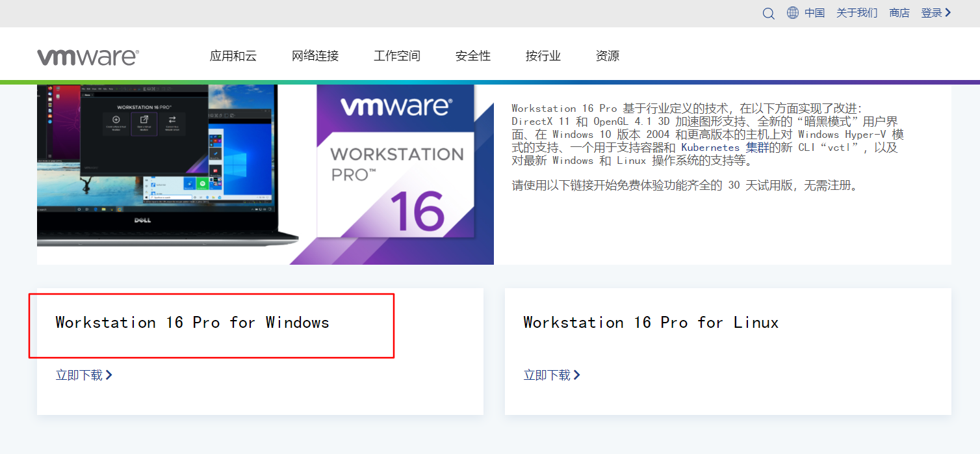Expand the 网络连接 navigation menu
980x454 pixels.
(315, 57)
